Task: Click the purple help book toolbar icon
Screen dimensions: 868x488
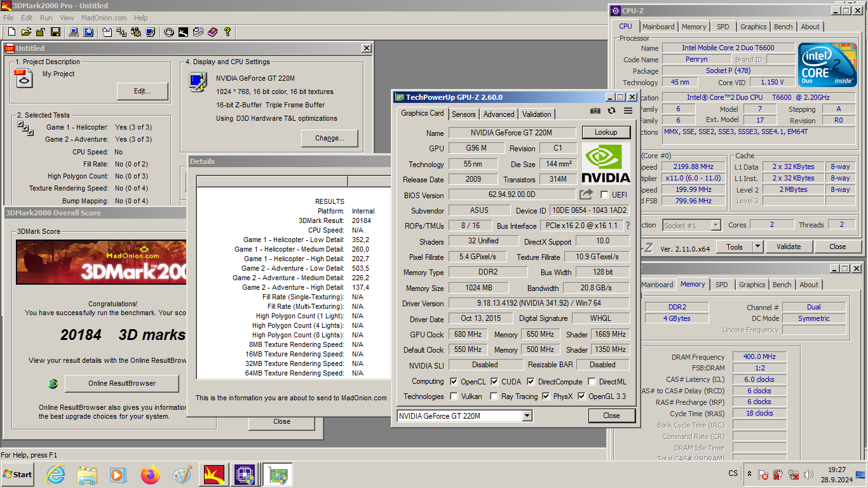Action: pyautogui.click(x=213, y=32)
